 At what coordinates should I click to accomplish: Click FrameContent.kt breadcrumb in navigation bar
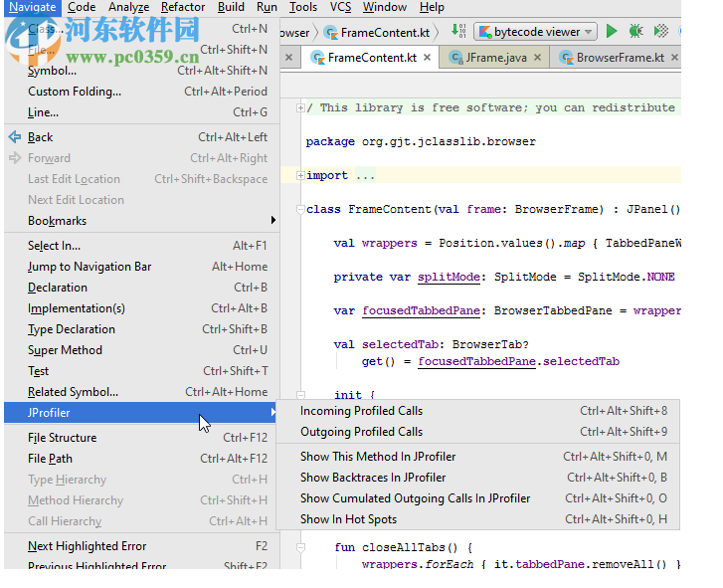point(378,32)
